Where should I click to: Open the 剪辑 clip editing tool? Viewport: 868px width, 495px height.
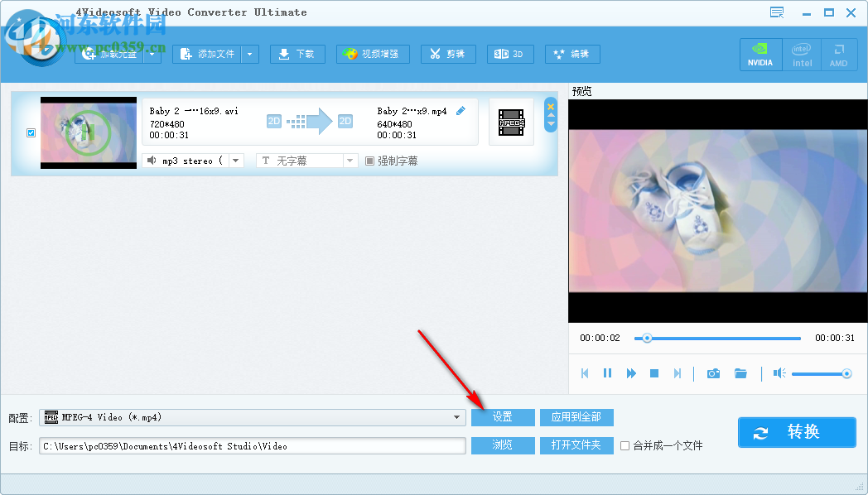click(x=448, y=54)
